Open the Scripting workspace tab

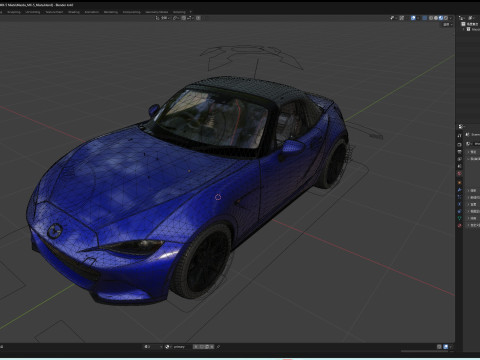tap(179, 12)
